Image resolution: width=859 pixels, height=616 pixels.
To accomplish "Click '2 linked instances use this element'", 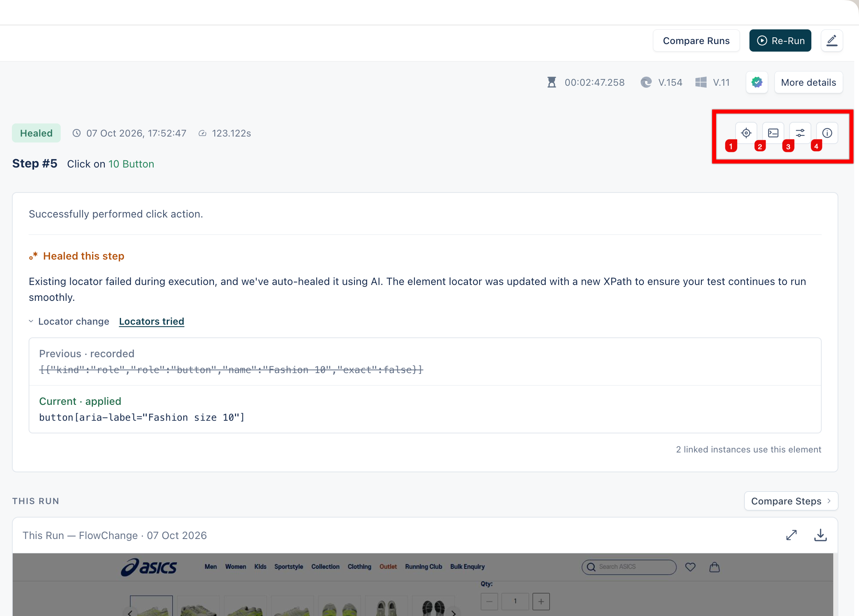I will tap(749, 449).
